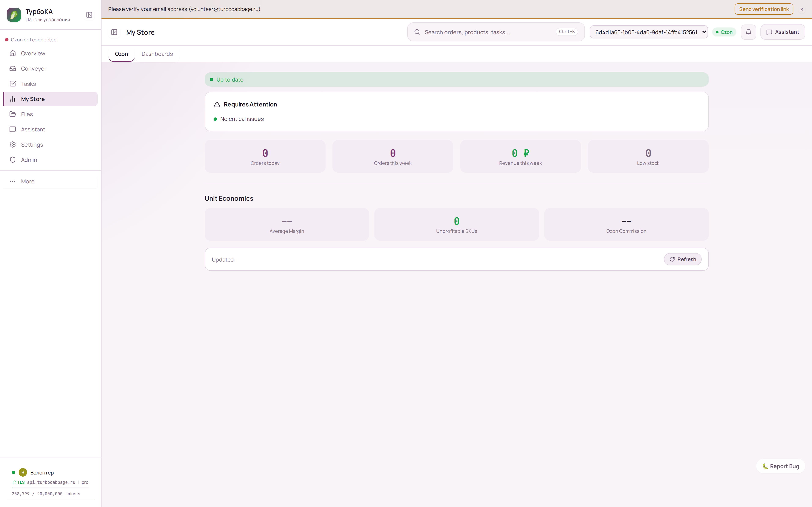This screenshot has height=507, width=812.
Task: Dismiss the email verification banner
Action: click(802, 9)
